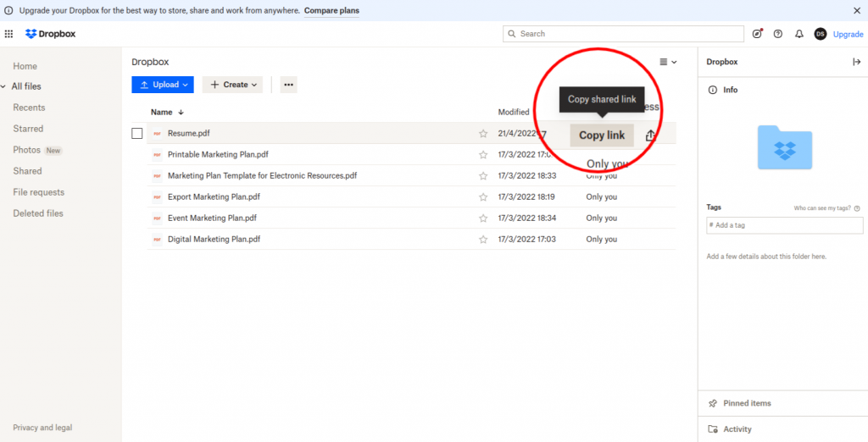Go to Recents in the sidebar
Screen dimensions: 868x442
pyautogui.click(x=29, y=108)
